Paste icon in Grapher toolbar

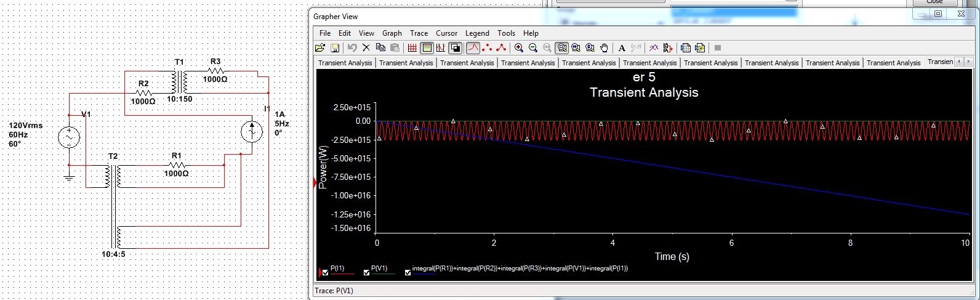click(395, 48)
